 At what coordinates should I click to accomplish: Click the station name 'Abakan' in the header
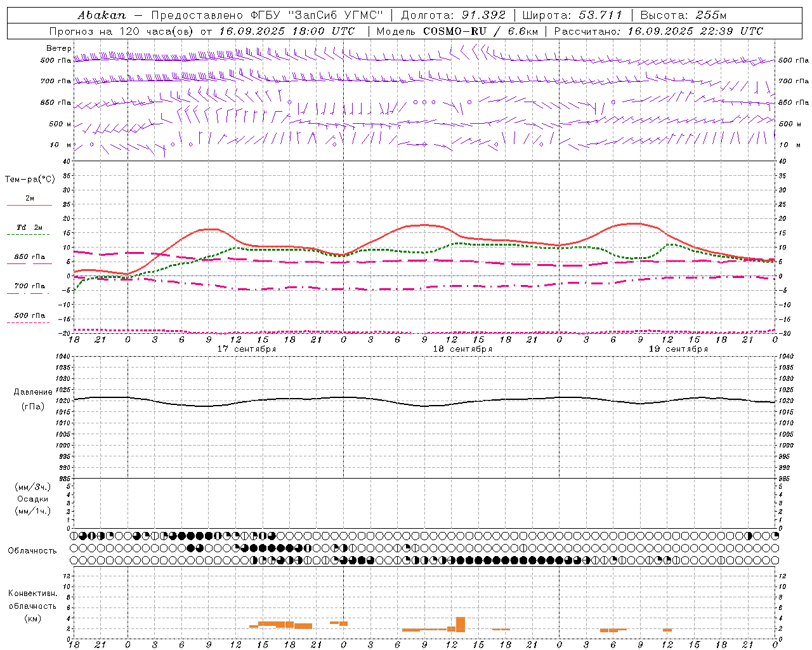pyautogui.click(x=102, y=15)
